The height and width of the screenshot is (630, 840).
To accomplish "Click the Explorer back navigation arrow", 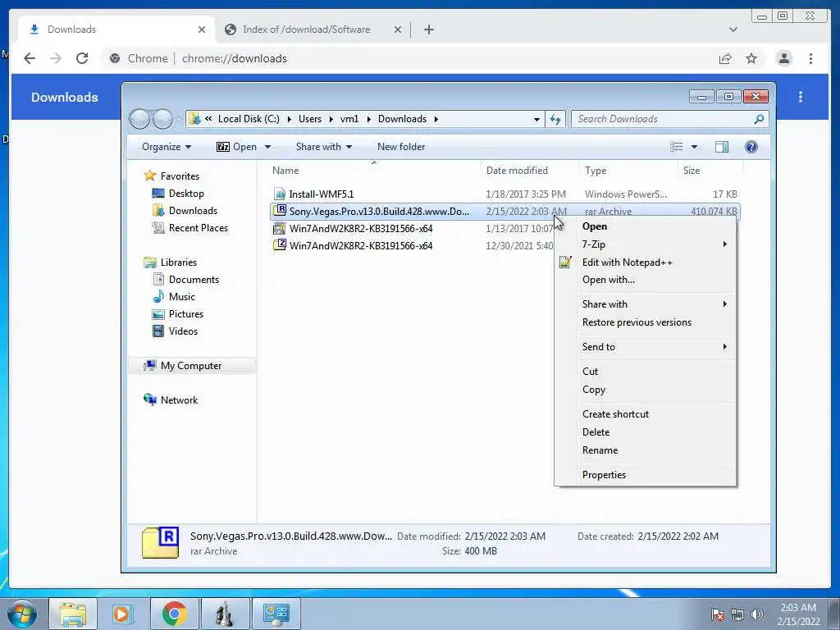I will (139, 119).
